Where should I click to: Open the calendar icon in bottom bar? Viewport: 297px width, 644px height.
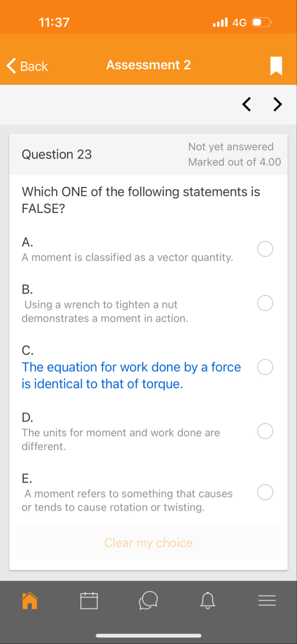tap(89, 600)
